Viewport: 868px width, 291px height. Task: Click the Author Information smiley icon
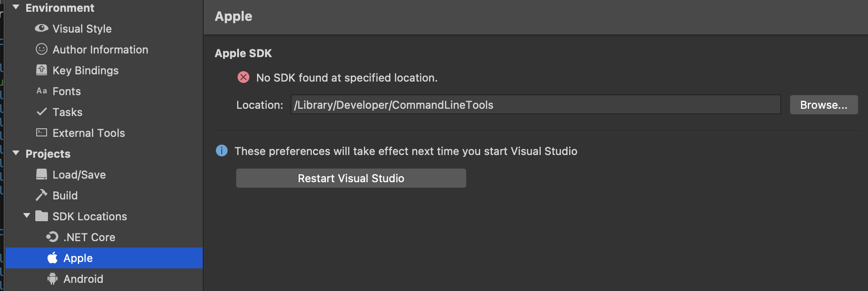pyautogui.click(x=42, y=49)
